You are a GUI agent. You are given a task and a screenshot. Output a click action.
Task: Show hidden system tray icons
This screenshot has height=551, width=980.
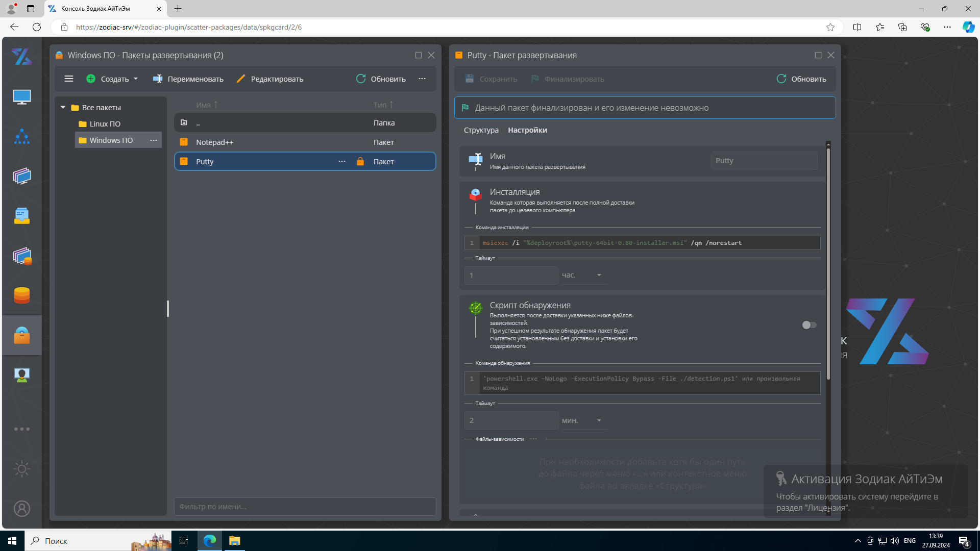tap(857, 541)
